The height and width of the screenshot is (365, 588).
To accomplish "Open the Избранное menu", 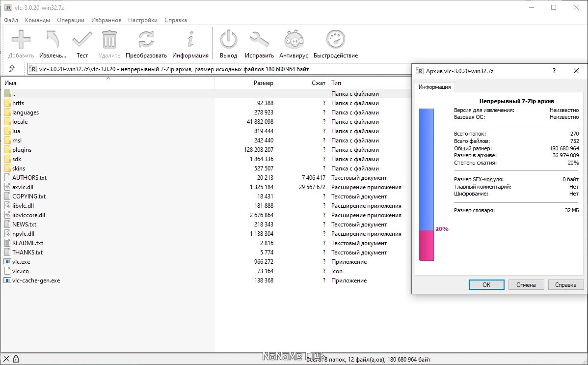I will coord(106,20).
